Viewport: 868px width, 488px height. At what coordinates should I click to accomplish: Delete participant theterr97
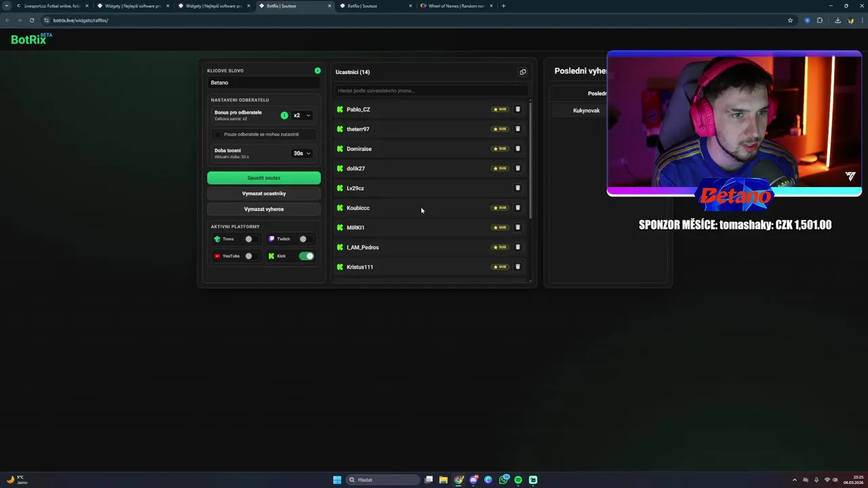point(517,129)
